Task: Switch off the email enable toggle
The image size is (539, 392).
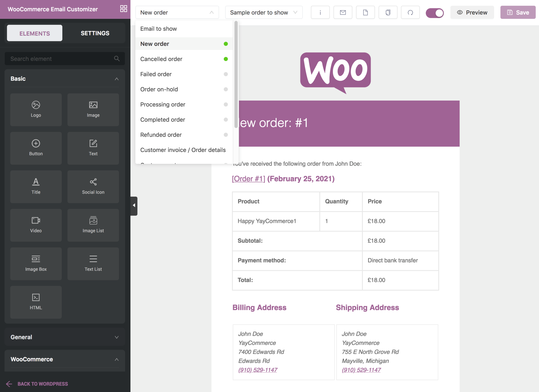Action: coord(435,13)
